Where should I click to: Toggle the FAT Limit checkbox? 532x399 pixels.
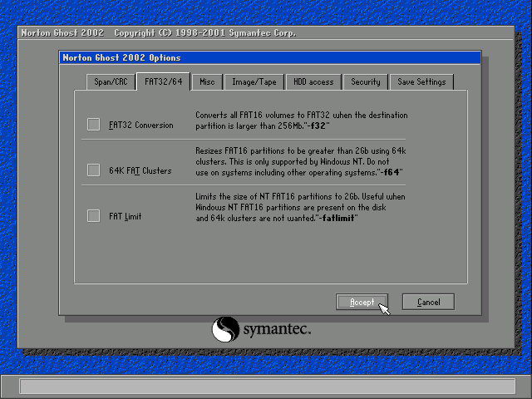pos(93,216)
